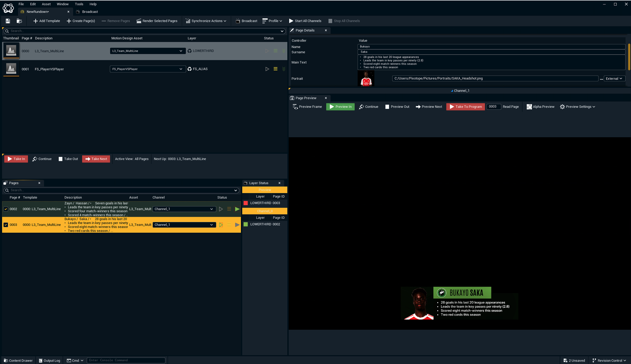The height and width of the screenshot is (364, 631).
Task: Click double-chevron status icon on page 0001
Action: point(284,69)
